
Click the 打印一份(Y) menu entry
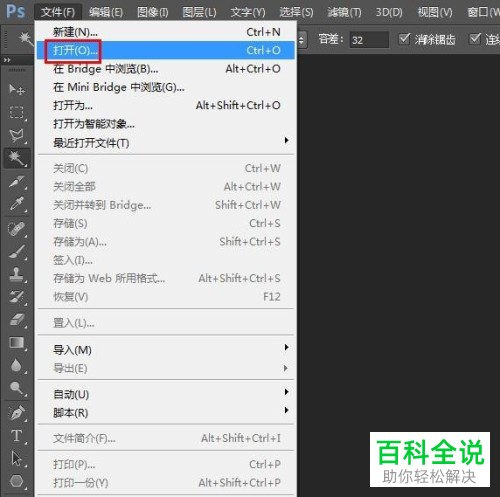tap(166, 482)
